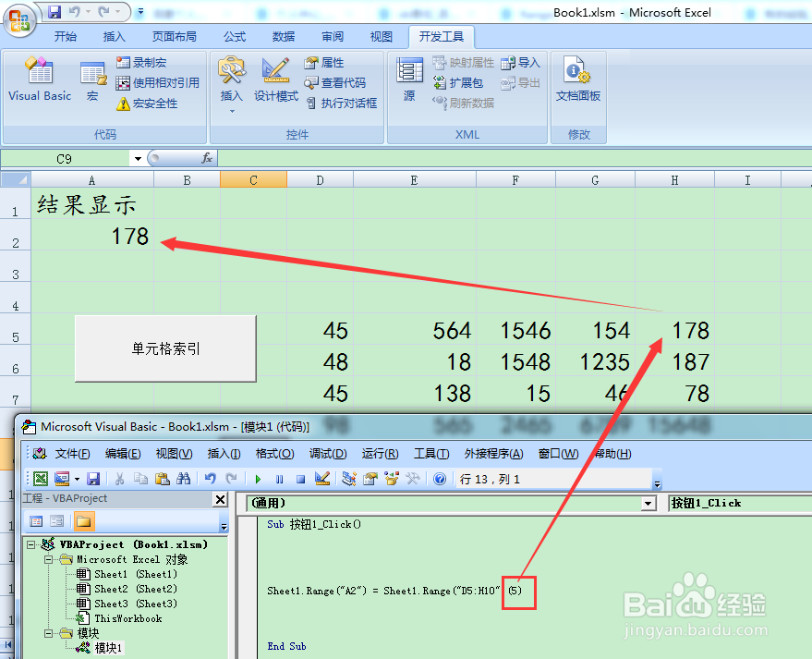Image resolution: width=812 pixels, height=659 pixels.
Task: Save workbook from Quick Access Toolbar
Action: [x=55, y=11]
